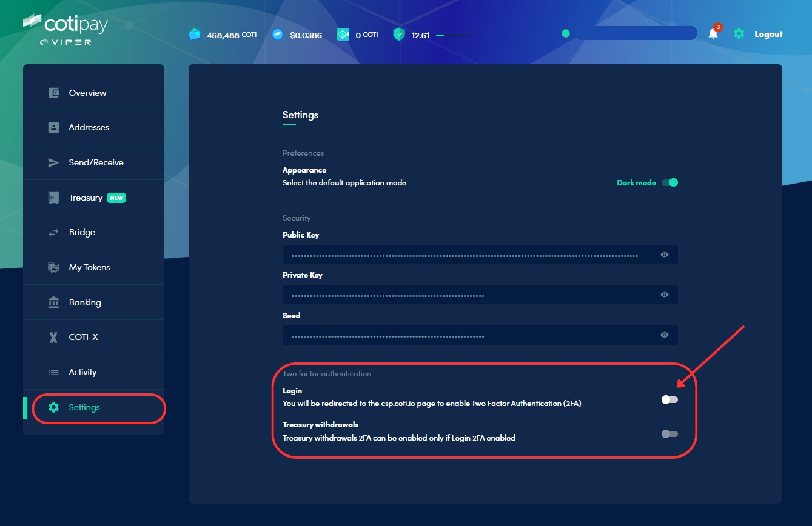Click the 468,488 COTI balance text
This screenshot has height=526, width=812.
click(x=232, y=35)
